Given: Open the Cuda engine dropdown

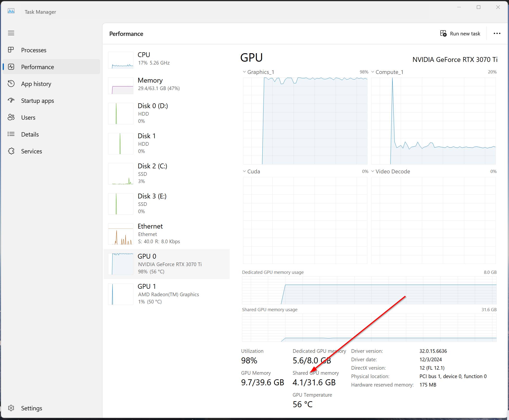Looking at the screenshot, I should [x=244, y=171].
